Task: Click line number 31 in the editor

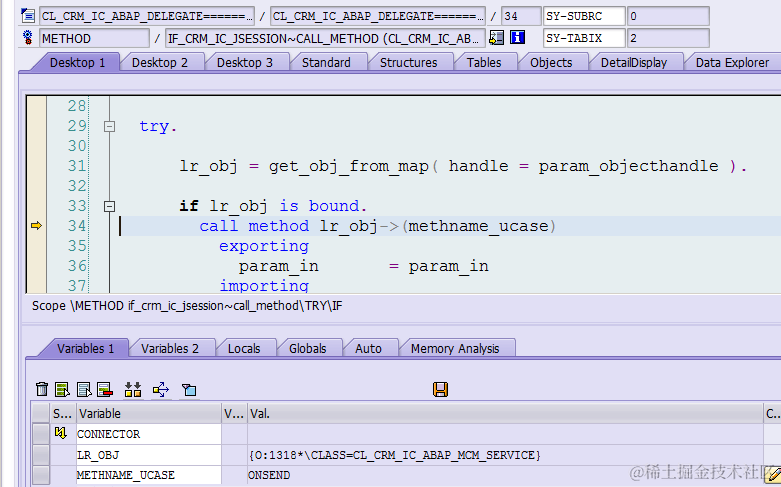Action: pos(77,166)
